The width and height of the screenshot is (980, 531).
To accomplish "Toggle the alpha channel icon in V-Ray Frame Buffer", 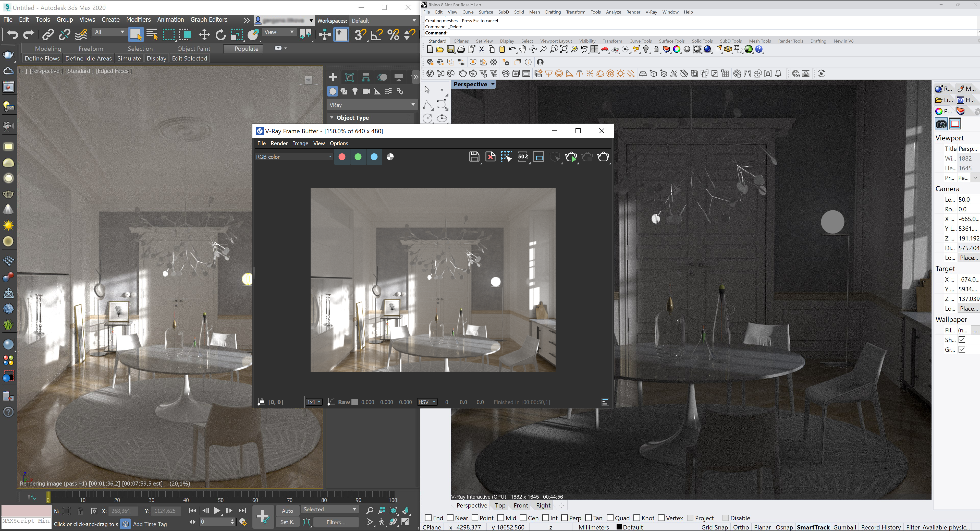I will pos(390,157).
